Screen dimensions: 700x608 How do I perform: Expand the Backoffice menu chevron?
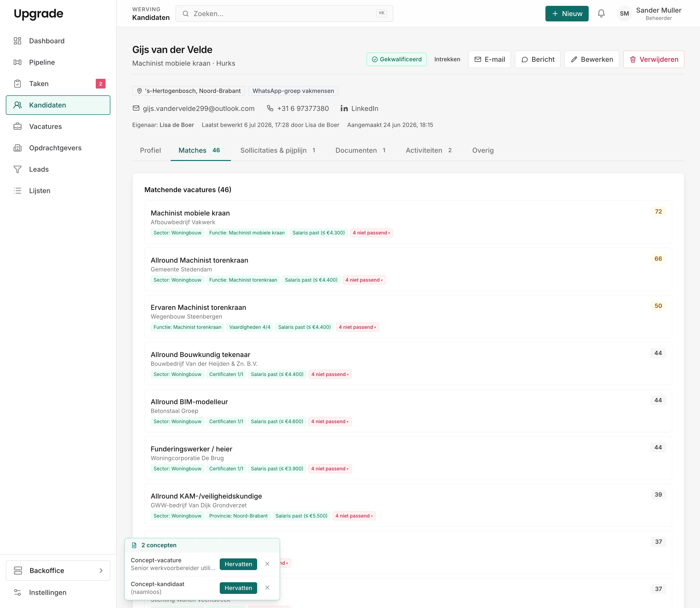point(101,571)
